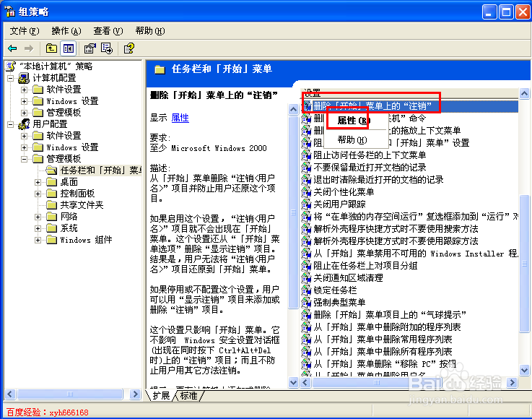Click policy icon beside 关闭个性化菜单
This screenshot has width=532, height=419.
(x=306, y=192)
